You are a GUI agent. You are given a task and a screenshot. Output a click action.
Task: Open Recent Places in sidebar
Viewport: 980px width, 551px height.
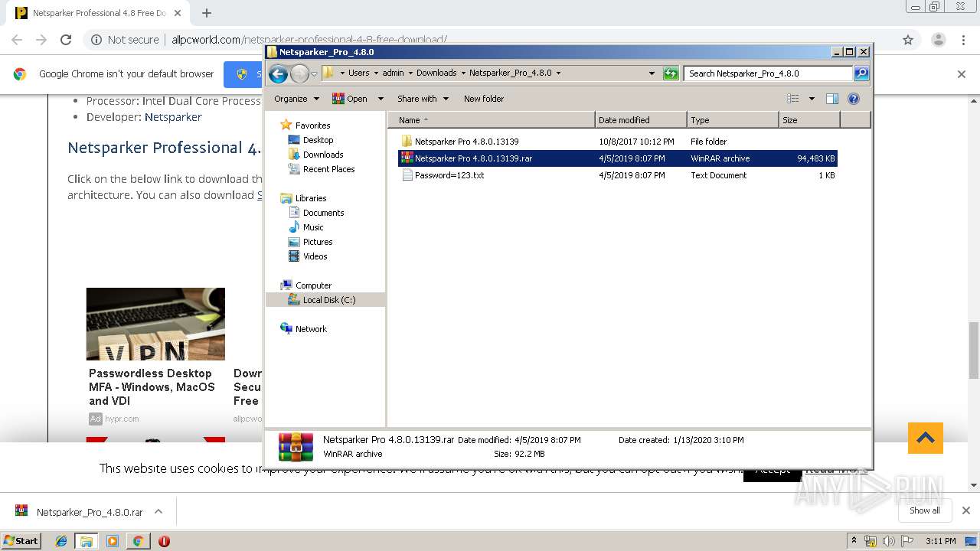click(328, 169)
